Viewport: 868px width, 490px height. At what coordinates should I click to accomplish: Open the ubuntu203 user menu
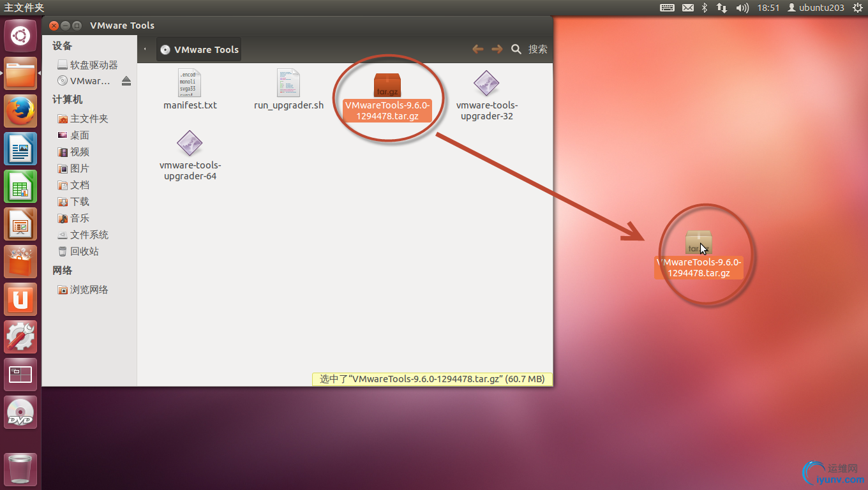816,8
